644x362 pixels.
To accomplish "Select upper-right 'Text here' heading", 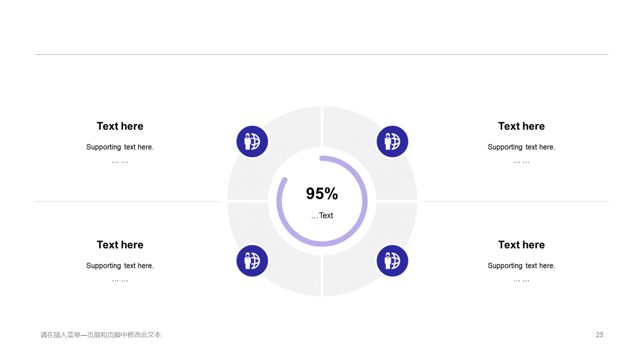I will point(522,126).
